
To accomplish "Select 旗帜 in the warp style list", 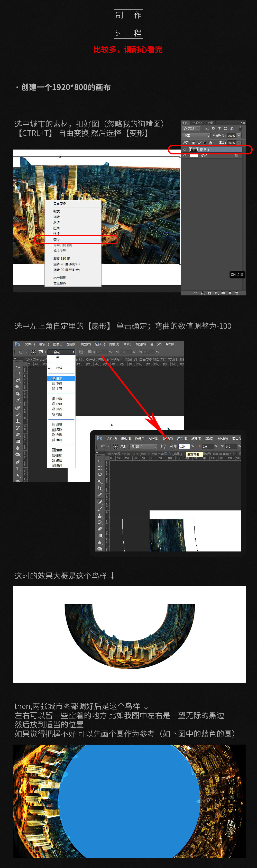I will [61, 425].
